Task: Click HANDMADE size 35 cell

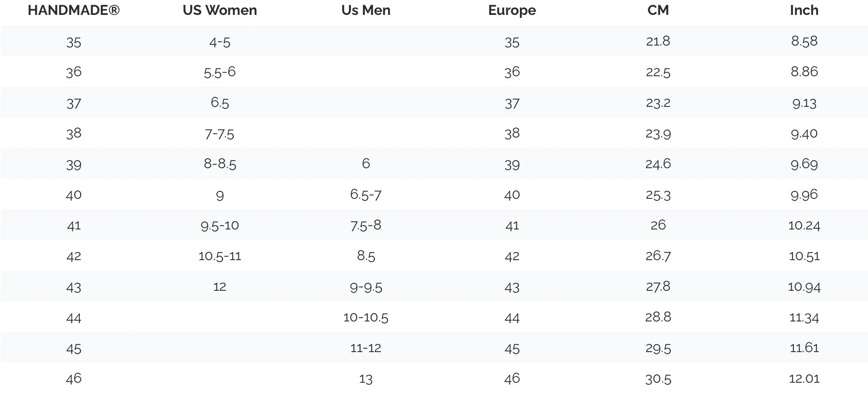Action: click(x=74, y=42)
